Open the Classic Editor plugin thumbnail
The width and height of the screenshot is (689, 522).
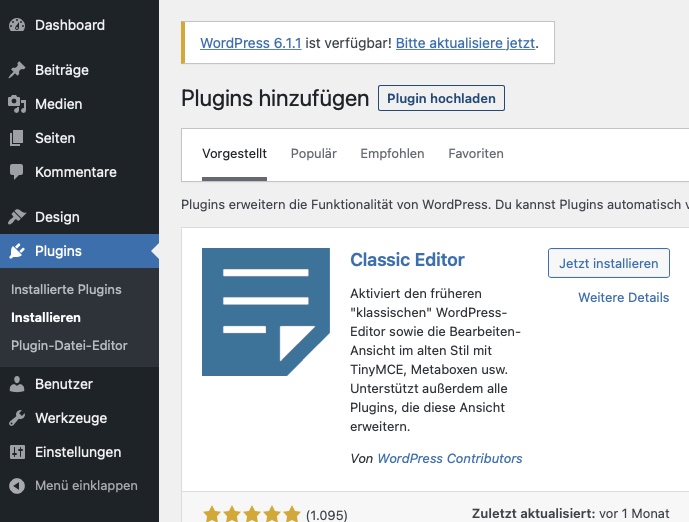[x=266, y=312]
